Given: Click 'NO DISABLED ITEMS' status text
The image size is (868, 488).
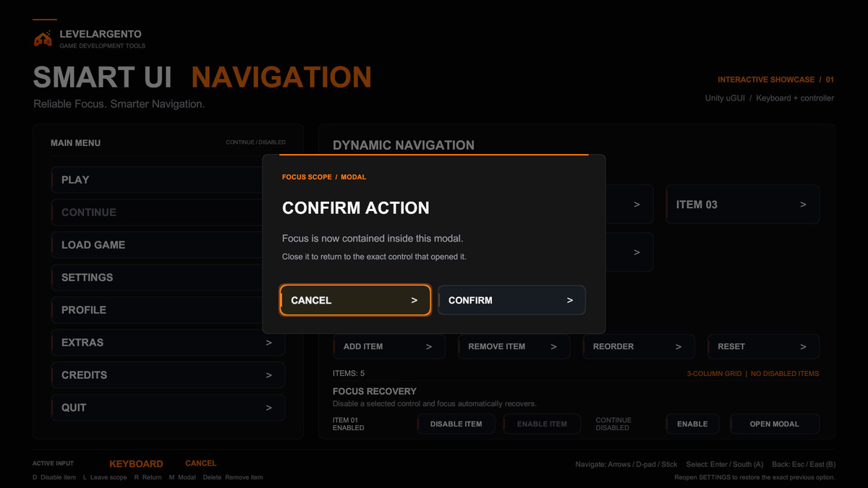Looking at the screenshot, I should click(x=785, y=374).
